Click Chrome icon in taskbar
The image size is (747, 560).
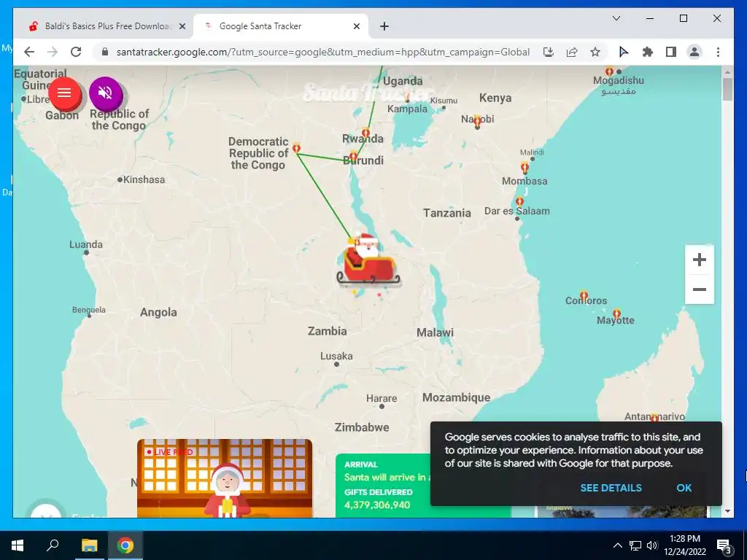(x=125, y=545)
